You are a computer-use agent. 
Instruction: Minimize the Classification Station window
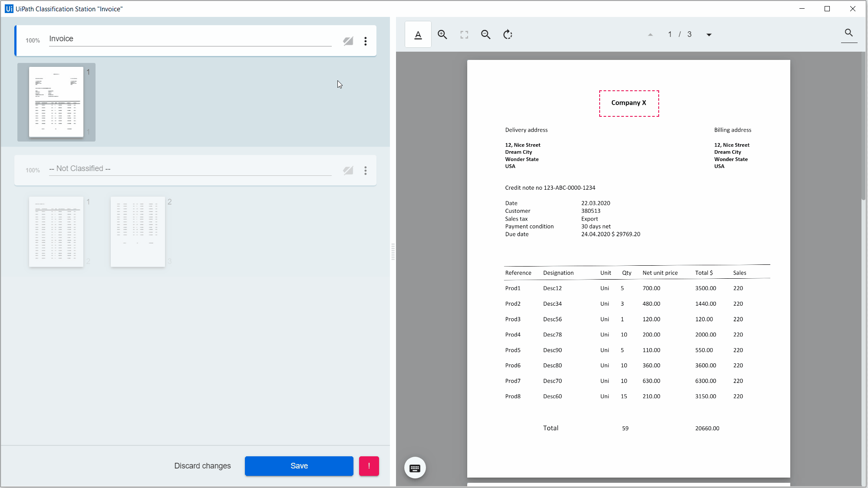pyautogui.click(x=802, y=9)
